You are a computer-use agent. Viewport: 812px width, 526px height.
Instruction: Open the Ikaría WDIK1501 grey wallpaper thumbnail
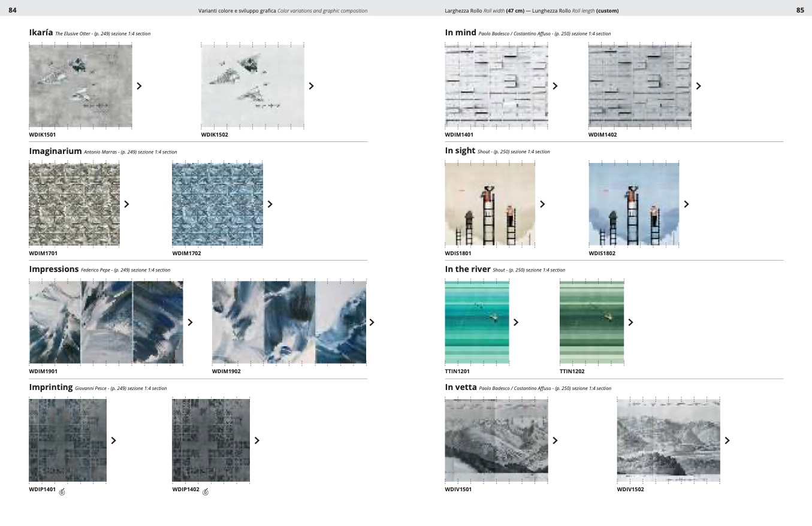point(80,86)
